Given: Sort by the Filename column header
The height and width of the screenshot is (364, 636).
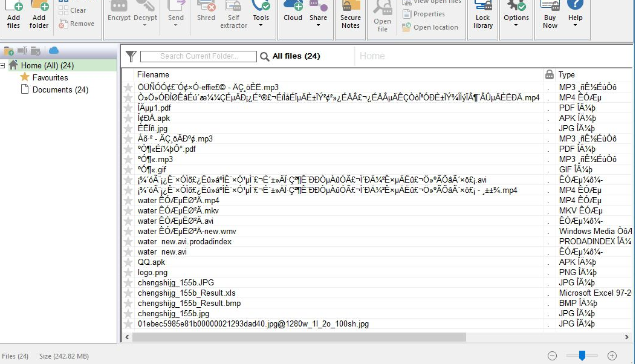Looking at the screenshot, I should click(153, 74).
